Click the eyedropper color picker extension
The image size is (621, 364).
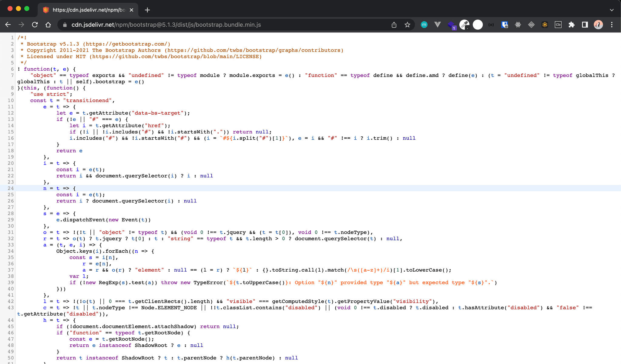click(x=464, y=25)
